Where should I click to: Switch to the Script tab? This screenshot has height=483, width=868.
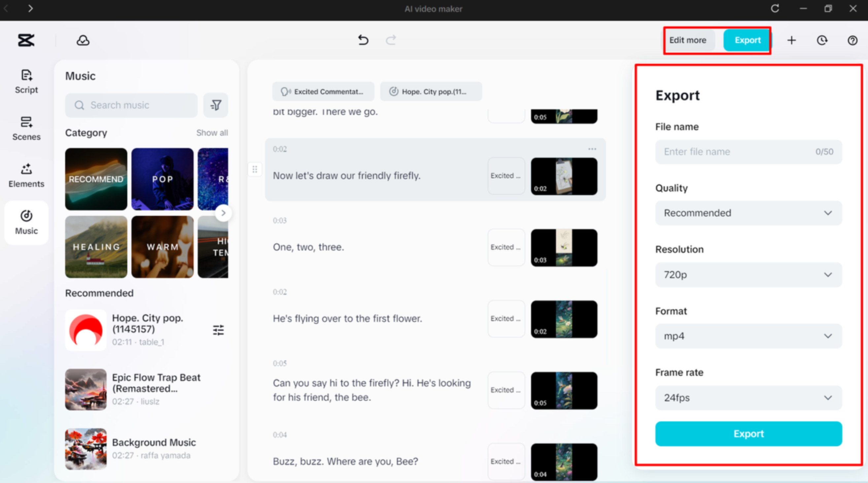(x=26, y=81)
